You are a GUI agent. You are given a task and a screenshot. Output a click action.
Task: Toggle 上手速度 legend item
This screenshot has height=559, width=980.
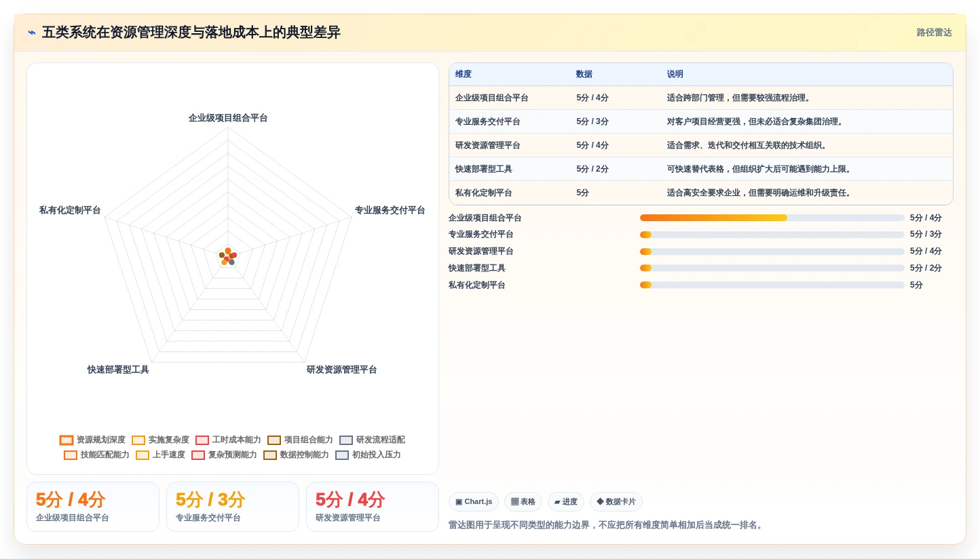[160, 455]
